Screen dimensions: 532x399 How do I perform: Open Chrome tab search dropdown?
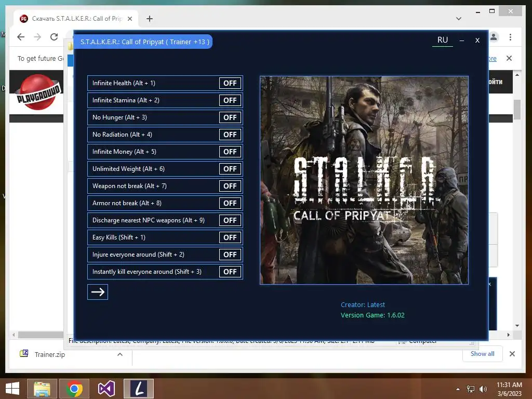pos(459,19)
